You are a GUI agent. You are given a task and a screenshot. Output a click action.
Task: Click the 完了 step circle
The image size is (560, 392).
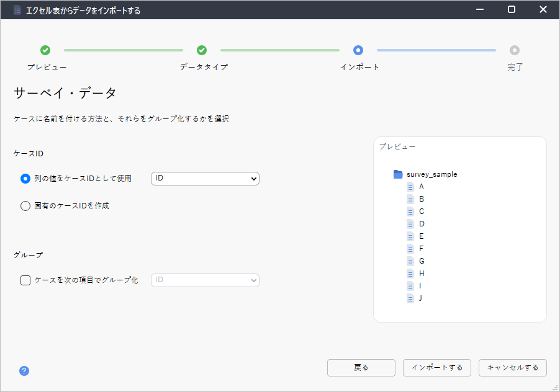coord(515,50)
